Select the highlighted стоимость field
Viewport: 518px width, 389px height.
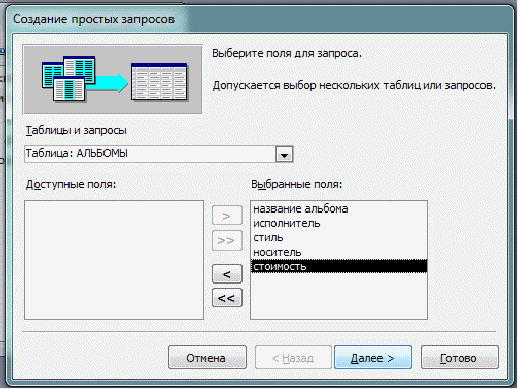pyautogui.click(x=339, y=266)
